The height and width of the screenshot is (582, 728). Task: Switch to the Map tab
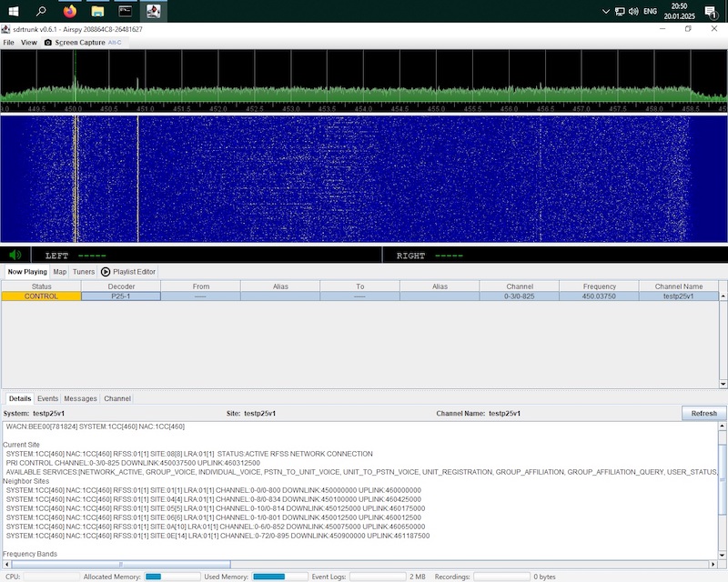[59, 271]
